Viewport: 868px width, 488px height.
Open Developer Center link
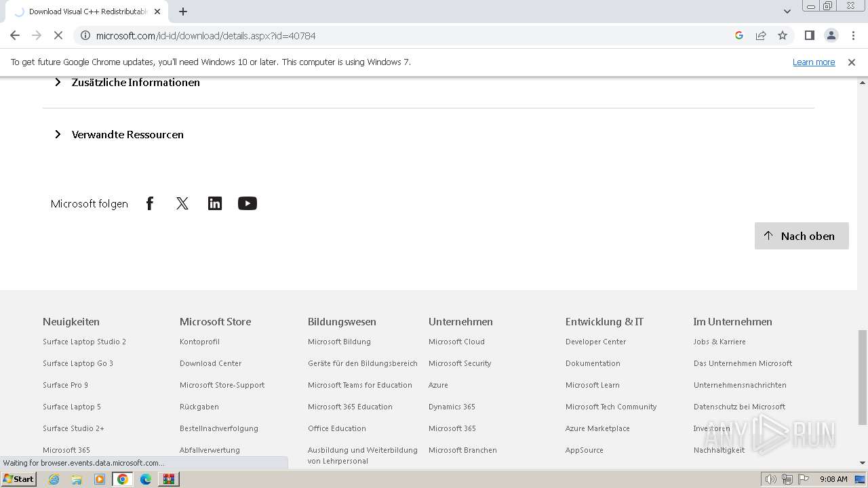tap(595, 342)
